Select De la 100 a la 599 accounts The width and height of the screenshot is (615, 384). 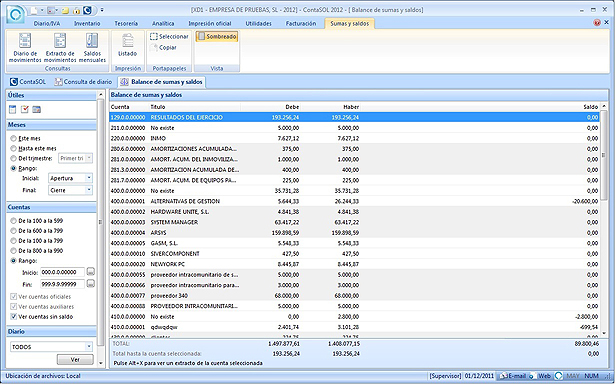point(13,221)
